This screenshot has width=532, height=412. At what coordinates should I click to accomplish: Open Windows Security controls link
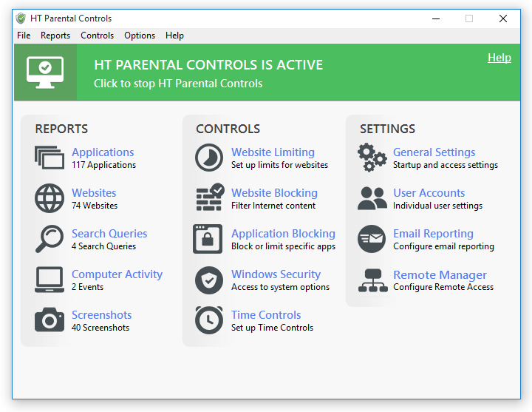click(x=276, y=274)
